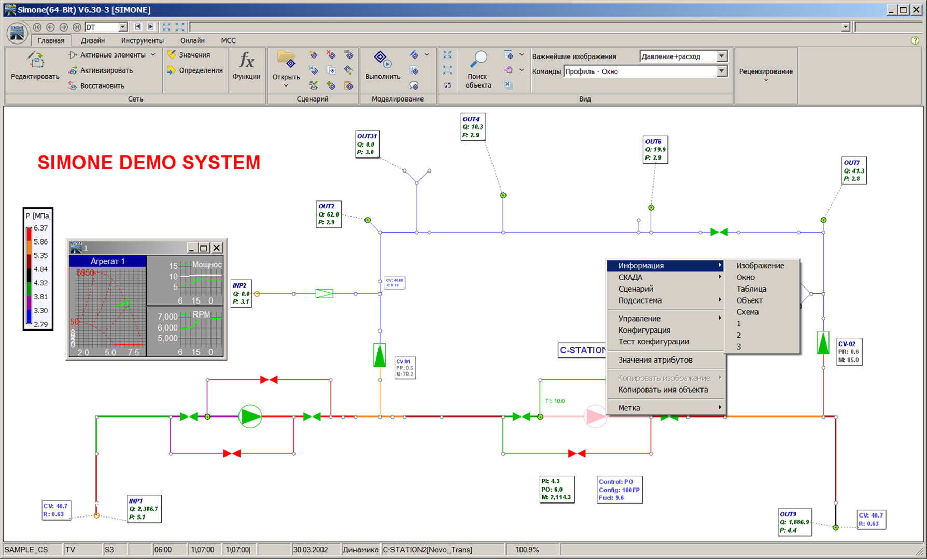The width and height of the screenshot is (927, 560).
Task: Go to previous time step arrow
Action: click(50, 27)
